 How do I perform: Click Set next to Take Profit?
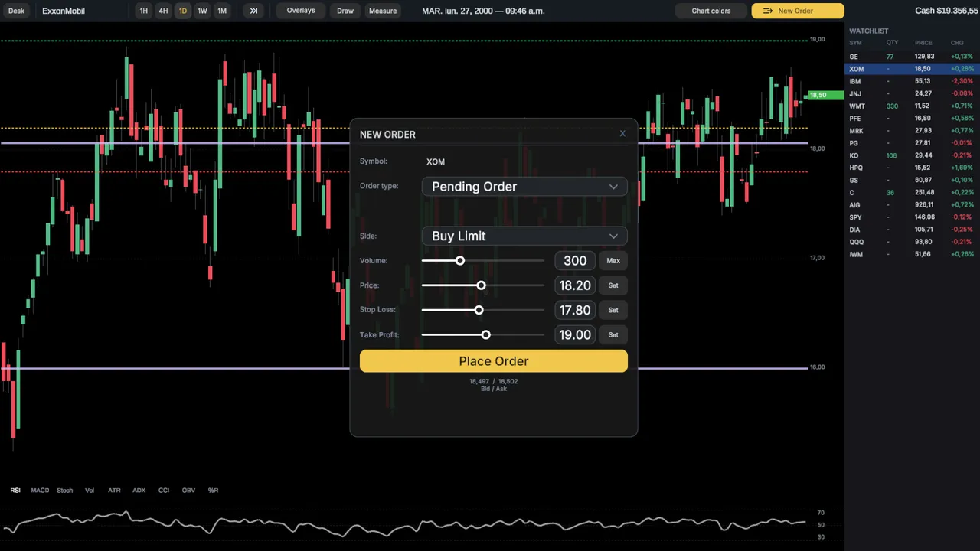(613, 334)
